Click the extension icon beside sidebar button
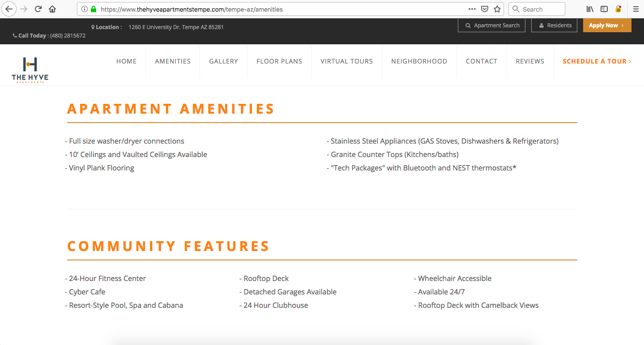This screenshot has height=345, width=644. pos(618,9)
